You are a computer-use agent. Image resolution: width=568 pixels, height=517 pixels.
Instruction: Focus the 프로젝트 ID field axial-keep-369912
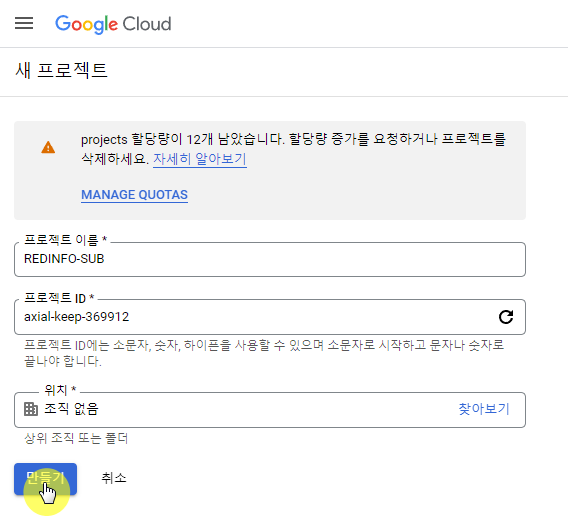[270, 317]
